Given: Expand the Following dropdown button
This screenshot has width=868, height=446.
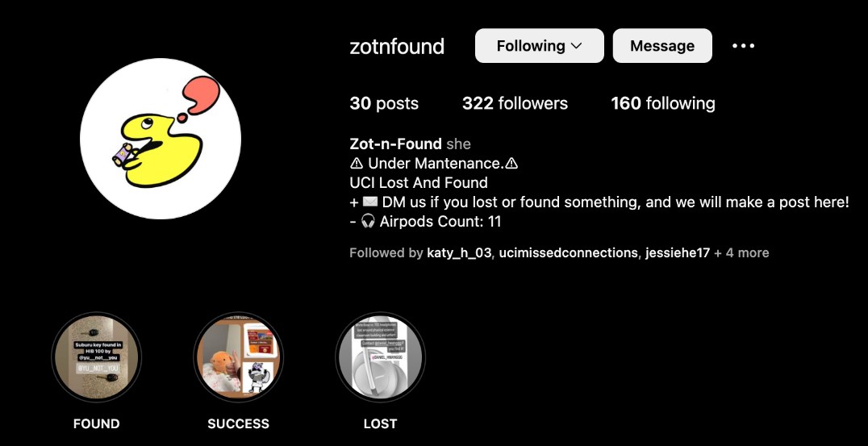Looking at the screenshot, I should point(539,46).
